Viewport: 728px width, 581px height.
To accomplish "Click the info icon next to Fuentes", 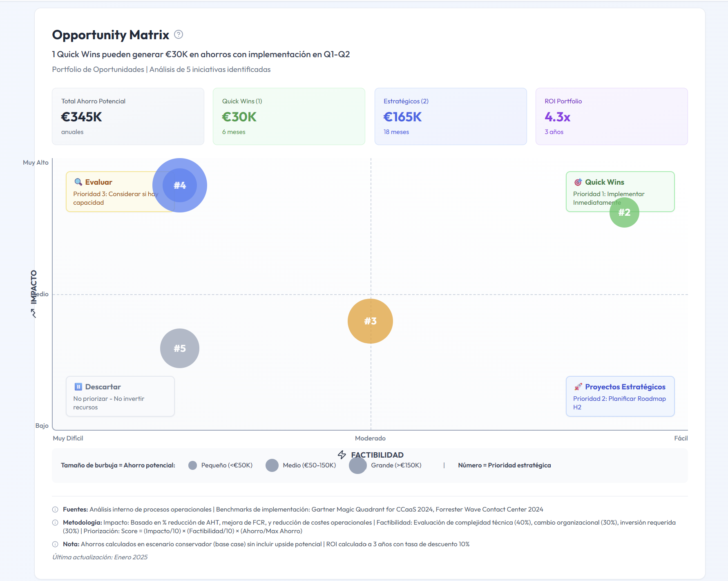I will 55,509.
